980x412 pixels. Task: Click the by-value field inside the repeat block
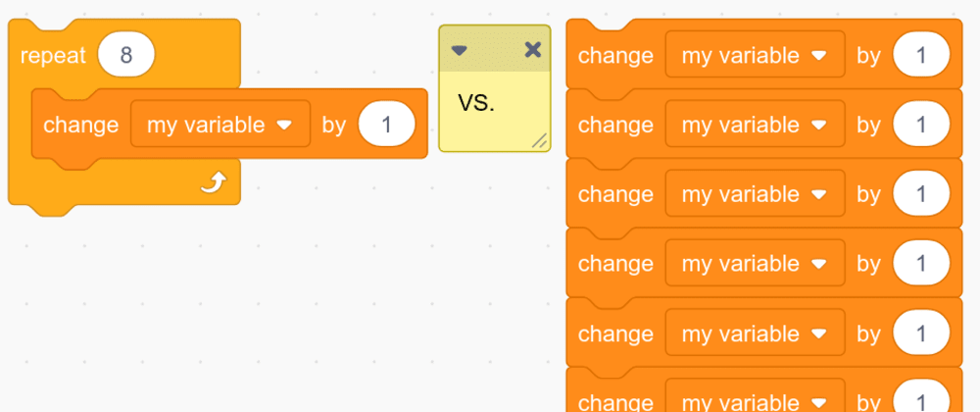click(x=387, y=125)
